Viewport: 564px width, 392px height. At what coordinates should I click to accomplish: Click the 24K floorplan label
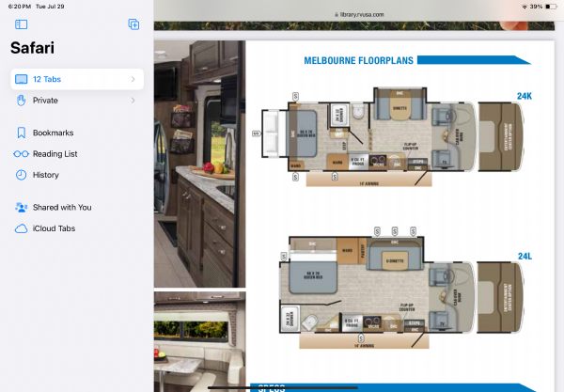point(525,96)
